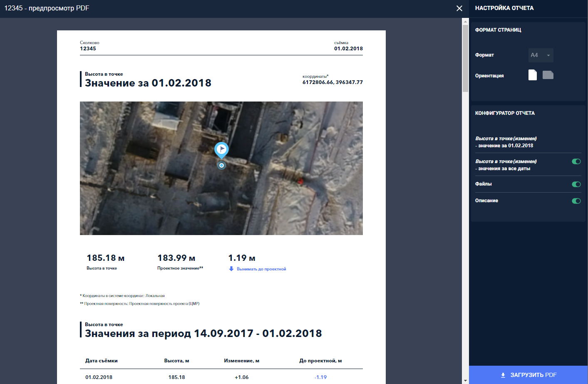Click blue down arrow beside Вынимать до проектной

click(231, 269)
